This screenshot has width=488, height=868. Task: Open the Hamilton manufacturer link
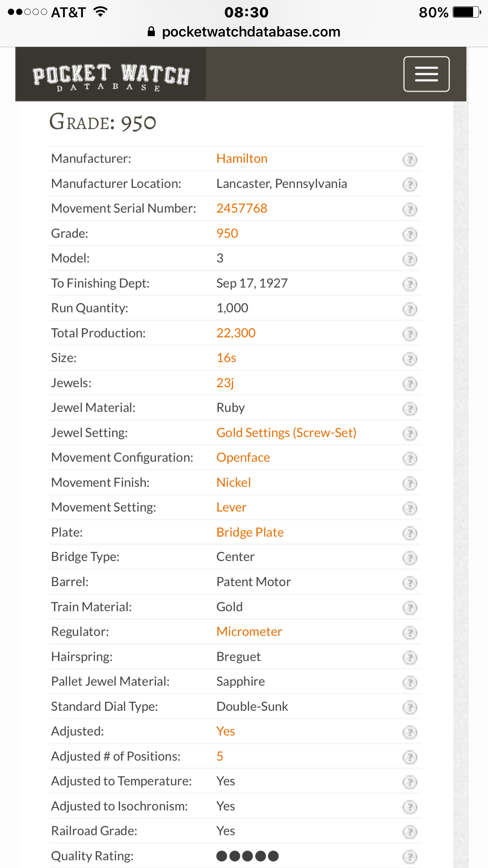(242, 158)
